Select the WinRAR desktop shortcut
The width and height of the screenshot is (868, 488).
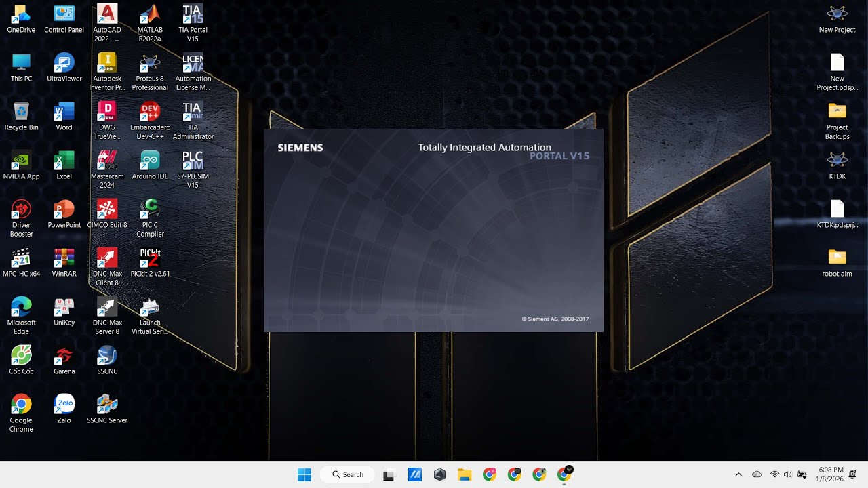pos(64,263)
